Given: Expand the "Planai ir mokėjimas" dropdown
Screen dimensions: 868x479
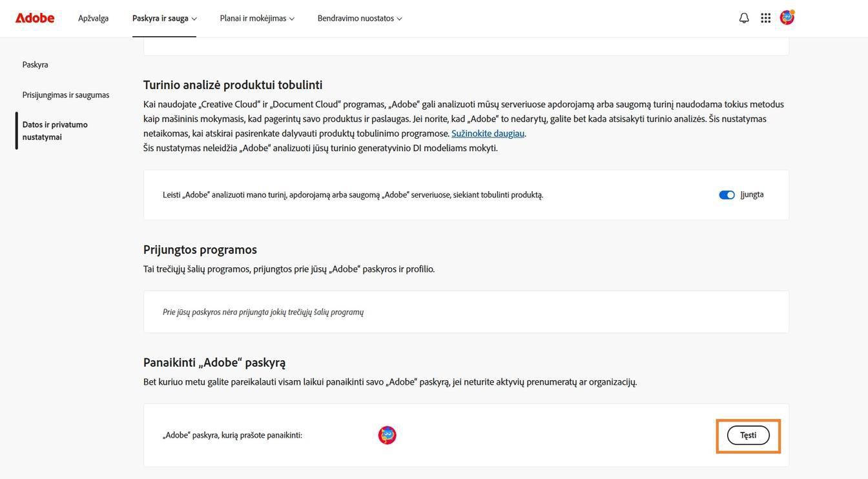Looking at the screenshot, I should coord(256,18).
